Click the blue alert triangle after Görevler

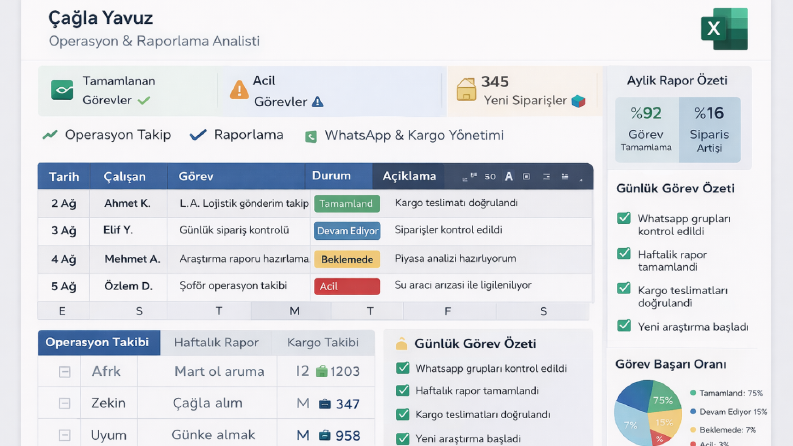click(x=317, y=102)
